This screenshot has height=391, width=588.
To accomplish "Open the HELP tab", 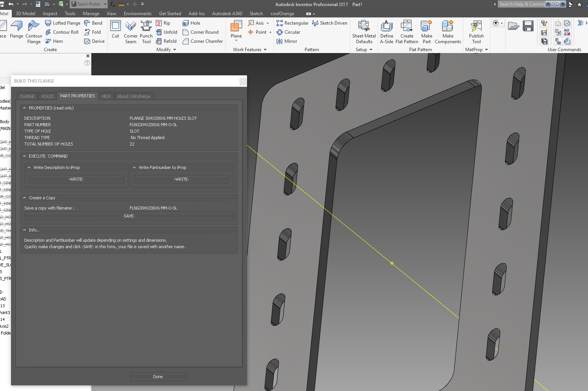I will [106, 96].
